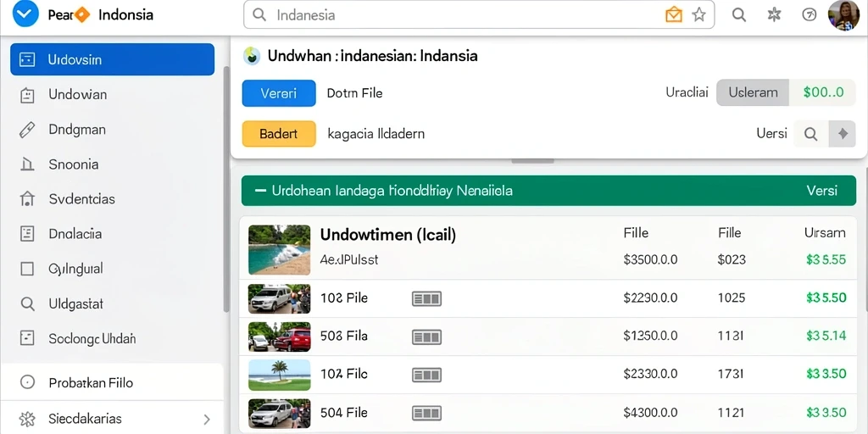Click the 1025 value in 102 Pile row
This screenshot has height=434, width=868.
pos(732,298)
